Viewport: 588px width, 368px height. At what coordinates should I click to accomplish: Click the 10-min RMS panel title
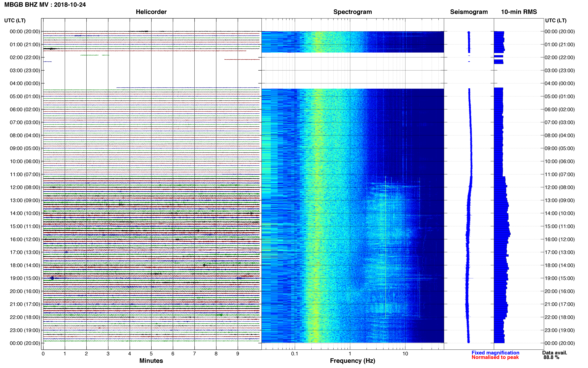tap(519, 12)
